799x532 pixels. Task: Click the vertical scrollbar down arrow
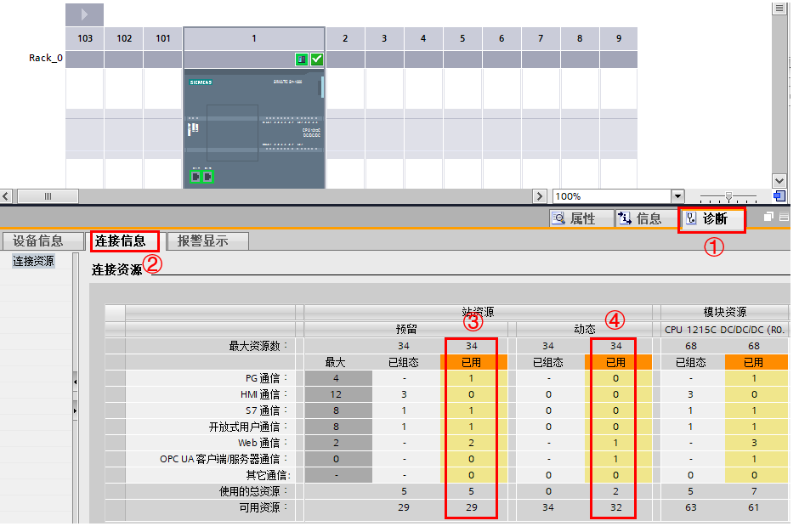779,180
